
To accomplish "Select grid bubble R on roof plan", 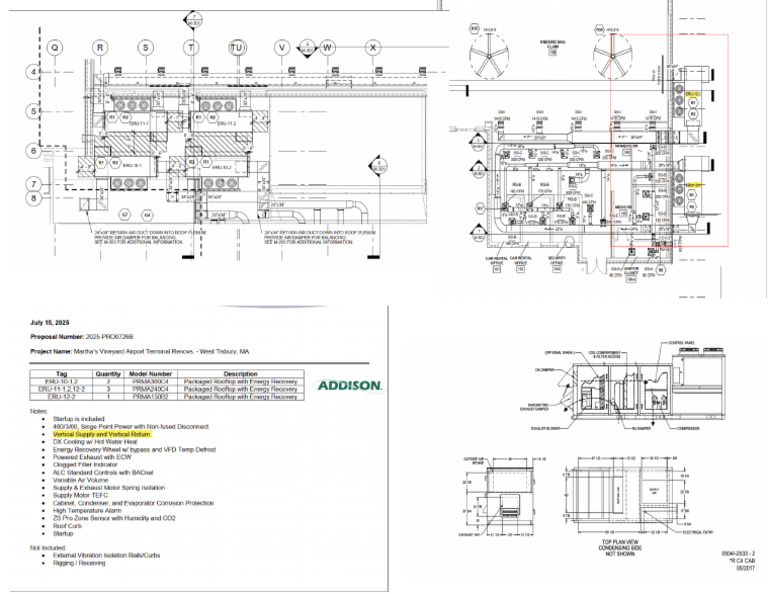I will 100,48.
